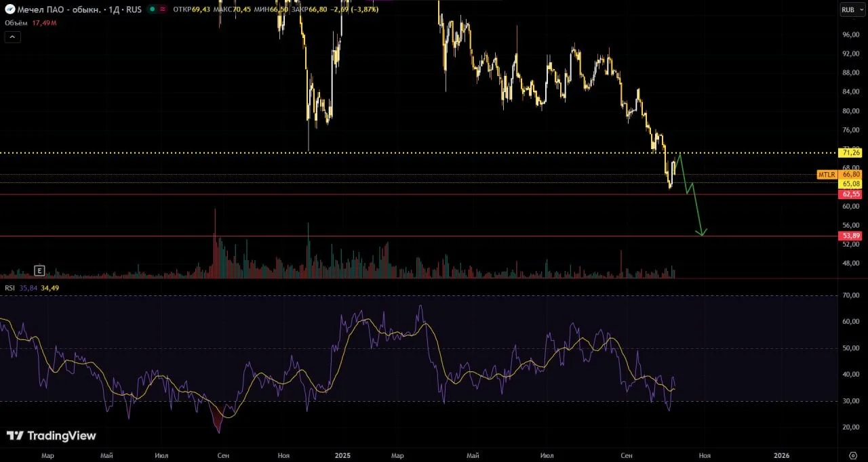Collapse the indicator legend with chevron button
Viewport: 868px width, 462px height.
12,37
